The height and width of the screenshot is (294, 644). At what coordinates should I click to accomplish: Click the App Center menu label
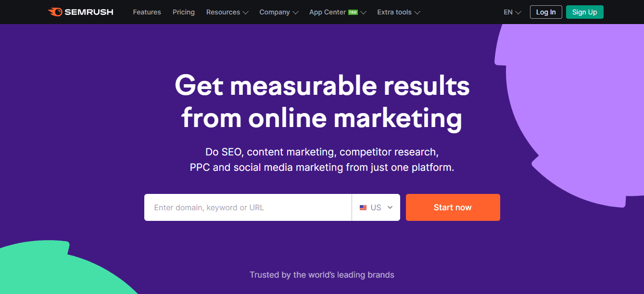point(327,12)
